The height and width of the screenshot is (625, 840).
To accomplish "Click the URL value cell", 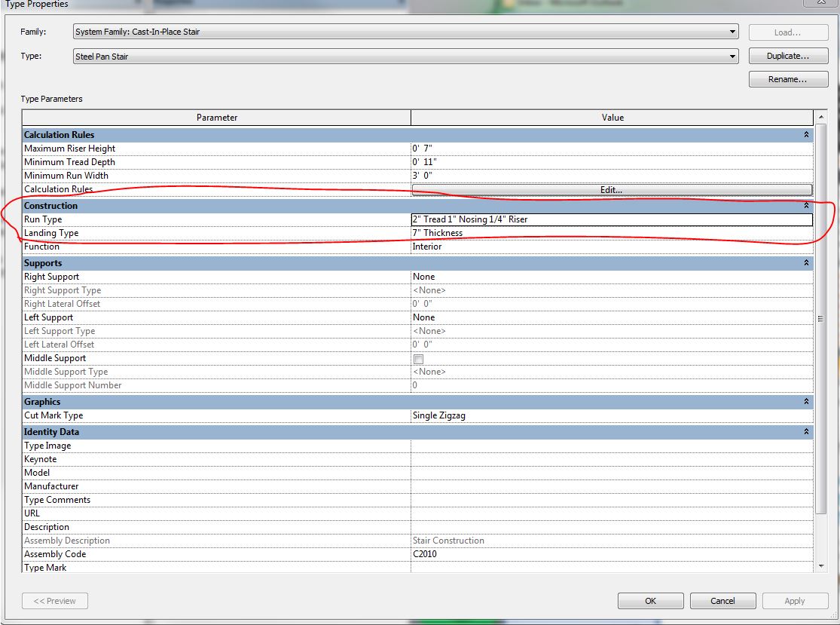I will pos(612,513).
